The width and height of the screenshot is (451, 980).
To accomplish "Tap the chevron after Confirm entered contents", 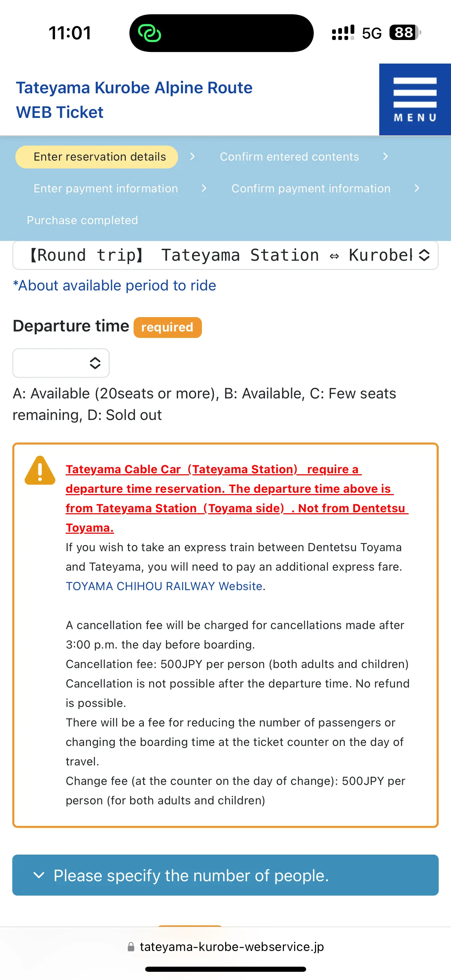I will pos(385,156).
